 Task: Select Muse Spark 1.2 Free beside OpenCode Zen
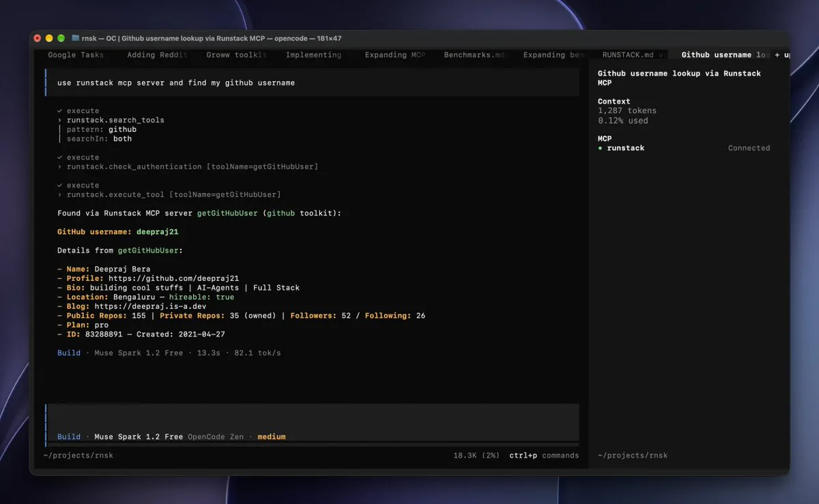(x=139, y=436)
